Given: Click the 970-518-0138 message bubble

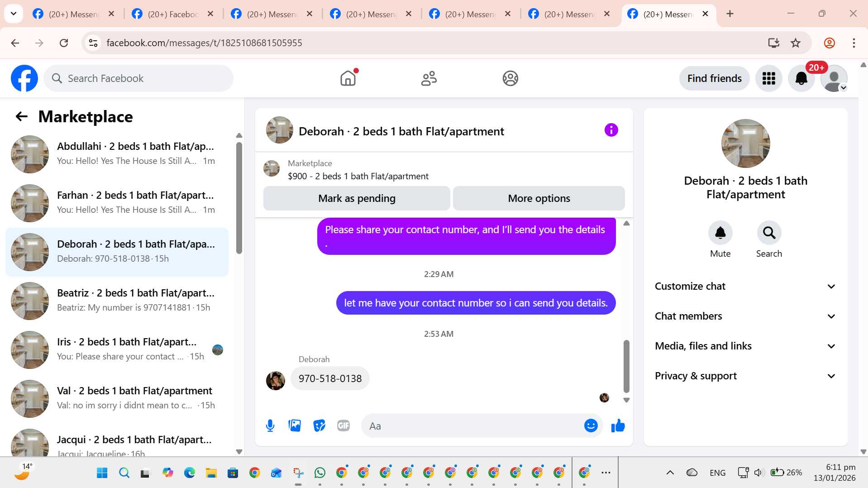Looking at the screenshot, I should [330, 378].
